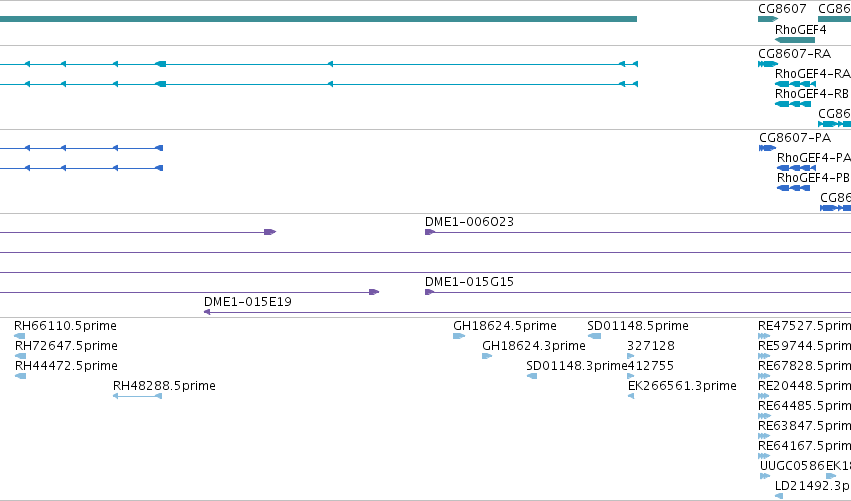Pick the CG8607-RA transcript label
Viewport: 851px width, 501px height.
pyautogui.click(x=795, y=54)
